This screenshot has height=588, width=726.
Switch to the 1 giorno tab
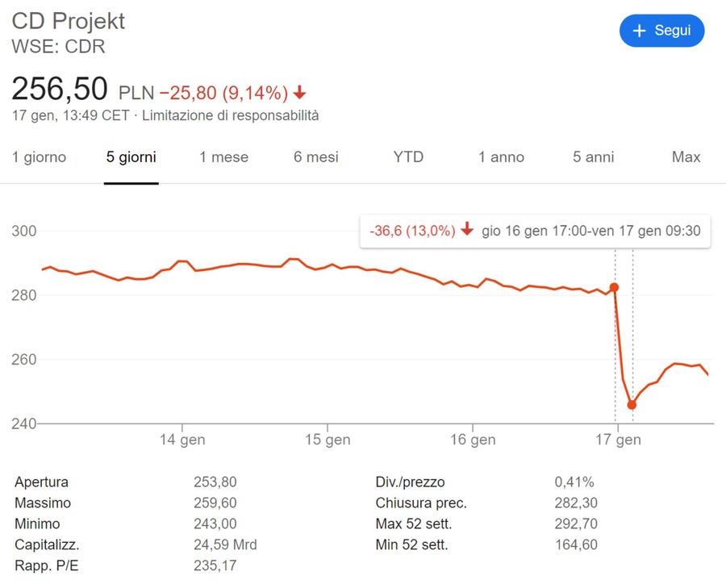point(39,157)
